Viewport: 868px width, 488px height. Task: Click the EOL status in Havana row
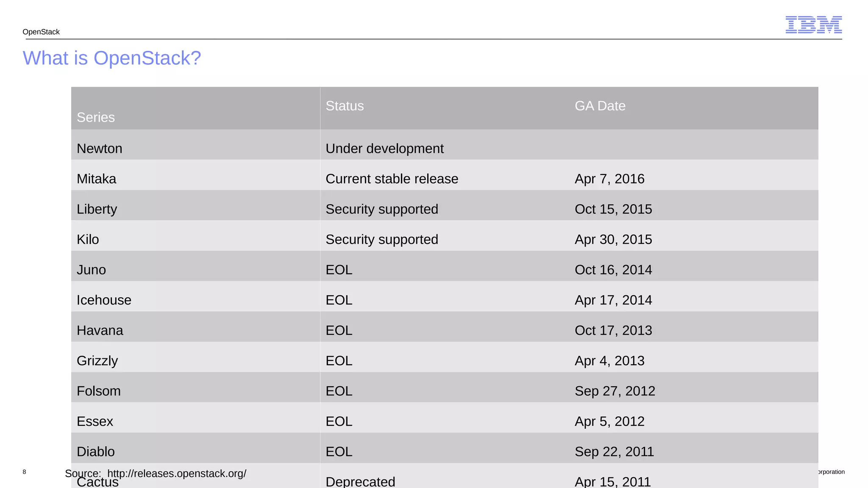pos(339,330)
